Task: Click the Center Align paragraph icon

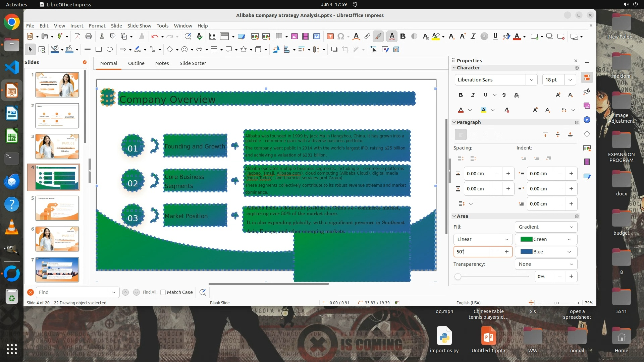Action: [x=473, y=135]
